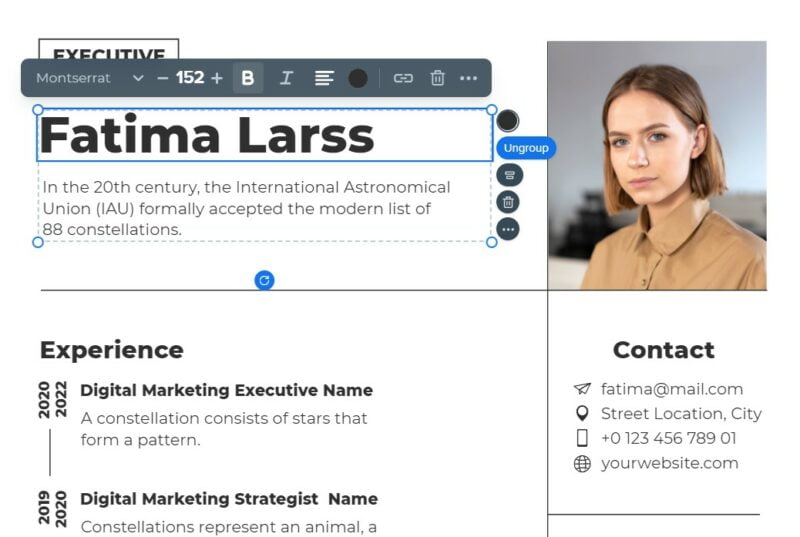The height and width of the screenshot is (537, 800).
Task: Delete group with side trash icon
Action: coord(508,202)
